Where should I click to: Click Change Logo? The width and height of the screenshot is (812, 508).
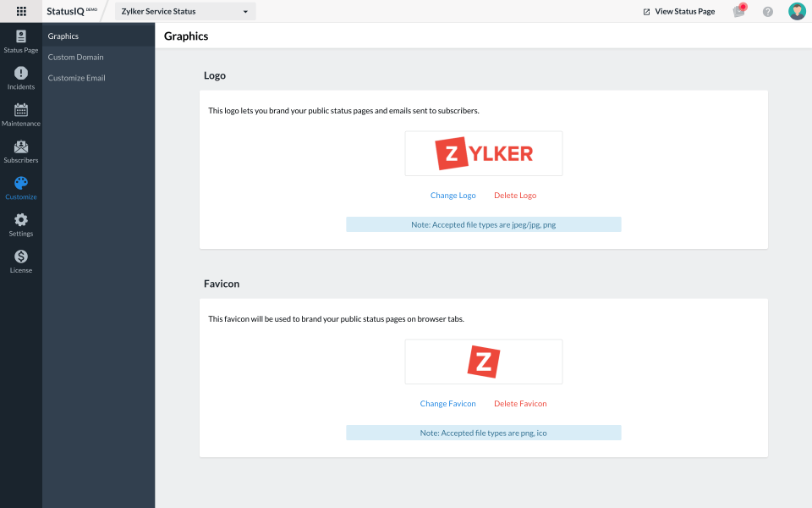pyautogui.click(x=453, y=195)
